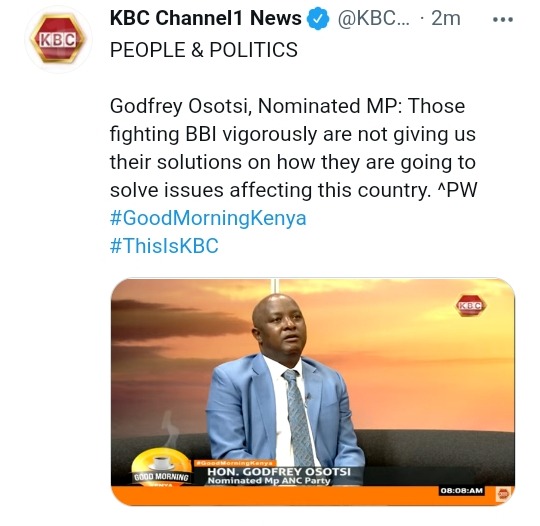Open the Godfrey Osotsi video thumbnail

313,392
